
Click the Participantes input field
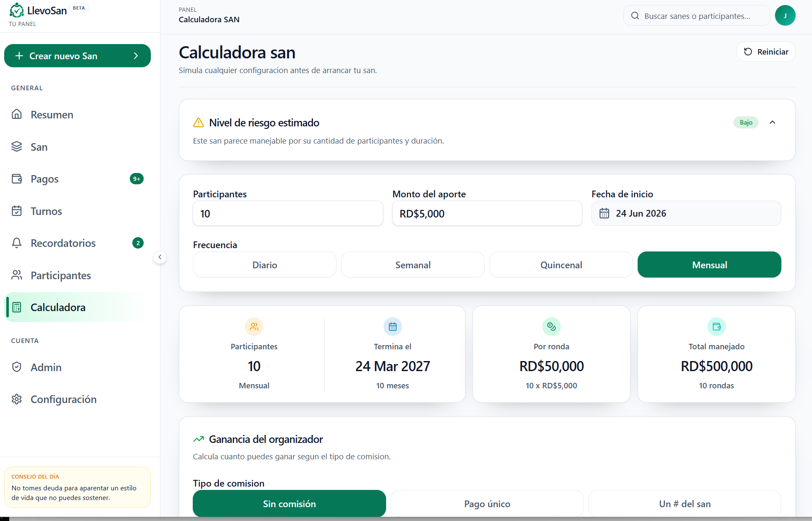pos(288,213)
